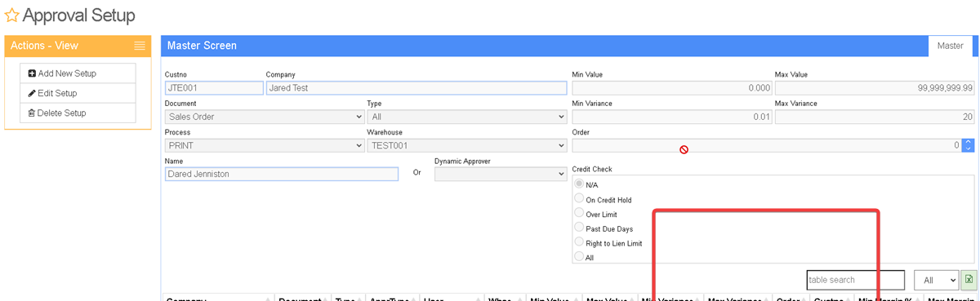Select the Past Due Days radio option
Image resolution: width=980 pixels, height=301 pixels.
click(x=580, y=228)
